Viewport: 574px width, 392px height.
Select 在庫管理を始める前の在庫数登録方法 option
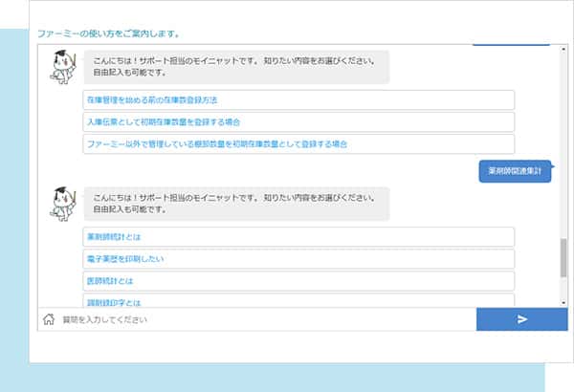298,99
